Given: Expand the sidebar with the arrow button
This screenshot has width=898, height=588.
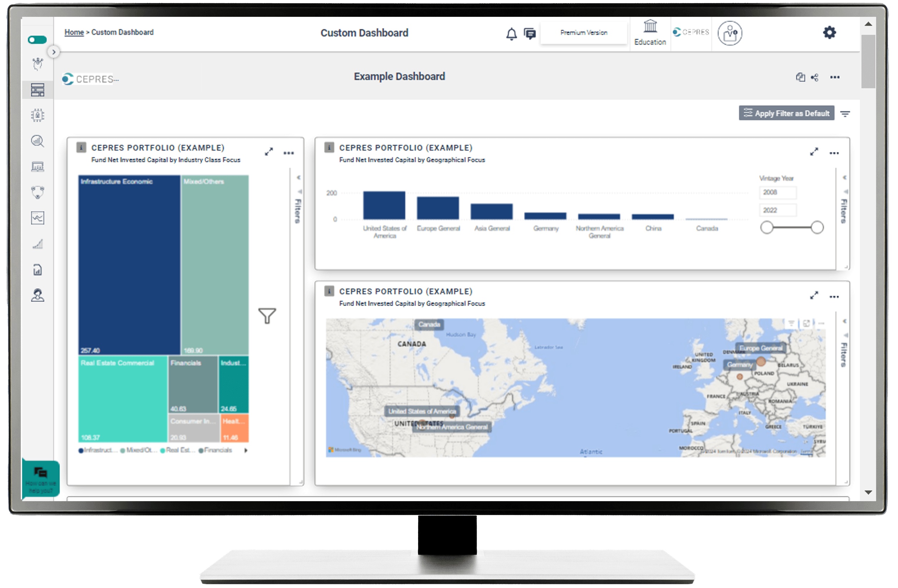Looking at the screenshot, I should click(54, 52).
